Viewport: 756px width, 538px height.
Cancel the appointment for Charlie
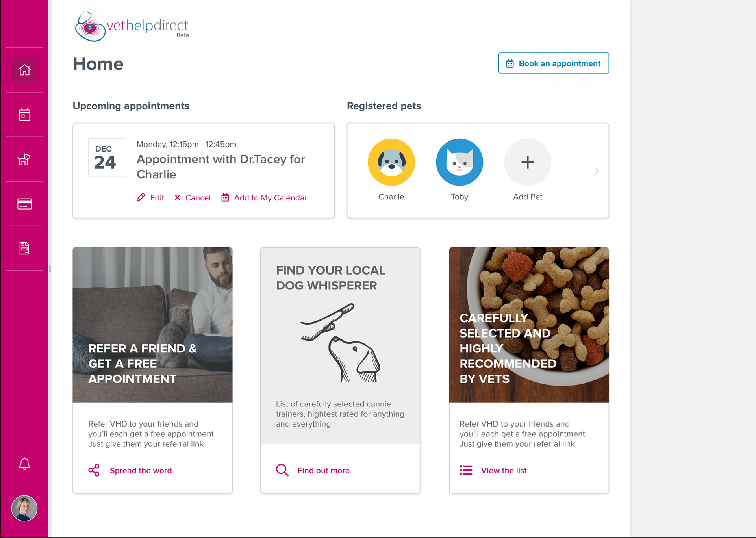(x=193, y=198)
